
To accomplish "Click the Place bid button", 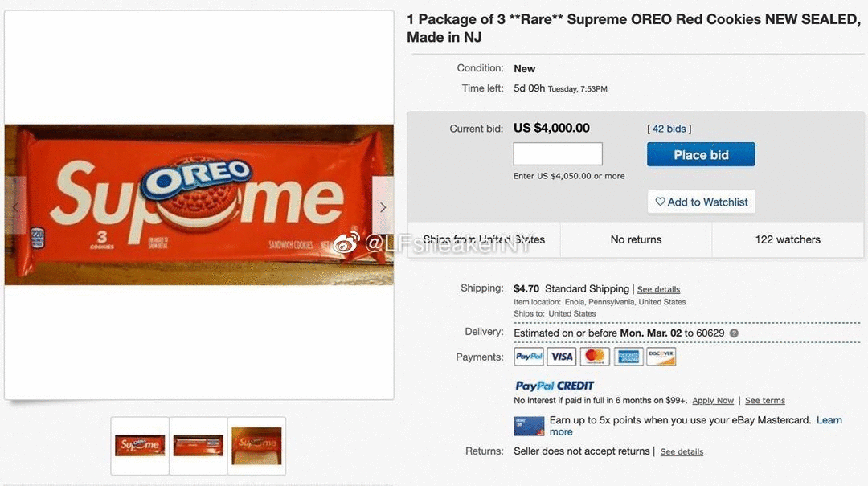I will click(701, 155).
